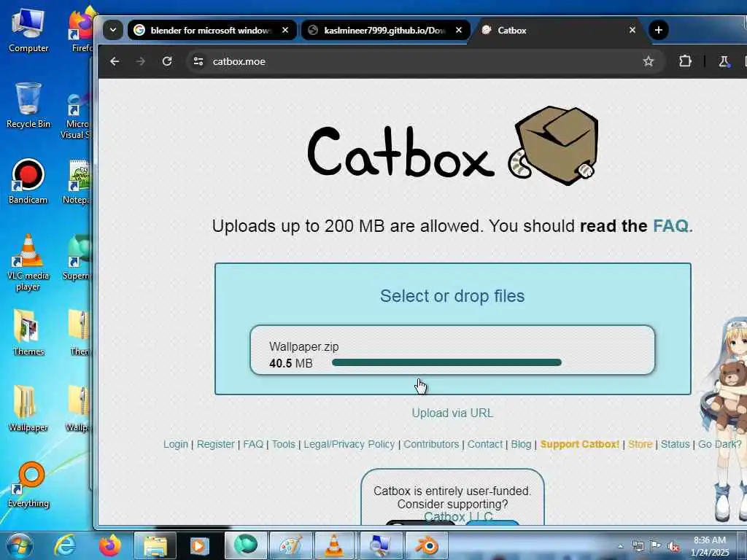This screenshot has width=747, height=560.
Task: Select Bandicam desktop shortcut
Action: (28, 182)
